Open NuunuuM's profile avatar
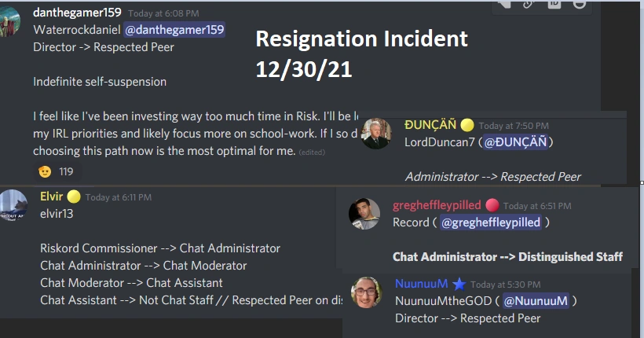 [x=366, y=292]
